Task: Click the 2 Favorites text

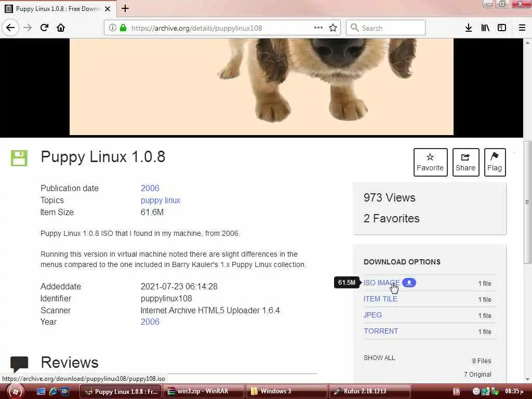Action: tap(392, 218)
